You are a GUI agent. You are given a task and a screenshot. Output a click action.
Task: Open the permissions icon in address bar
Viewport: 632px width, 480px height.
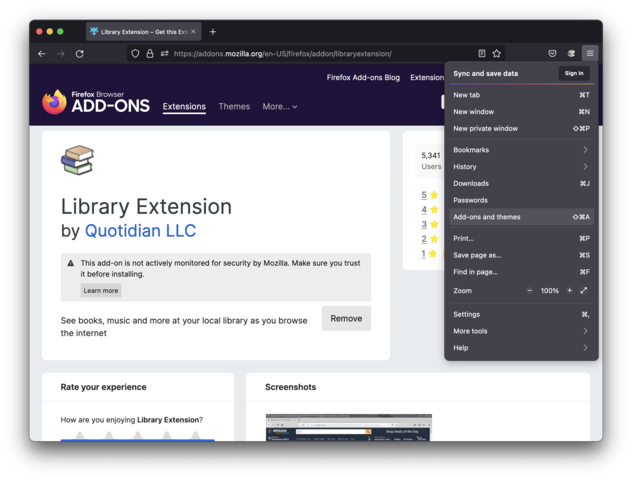point(164,54)
